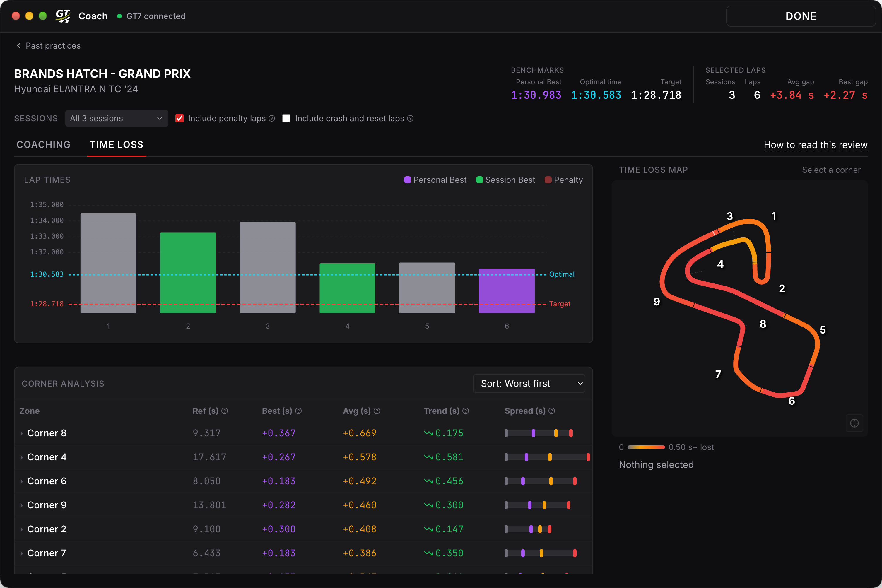Viewport: 882px width, 588px height.
Task: Expand the Corner 7 row
Action: tap(22, 553)
